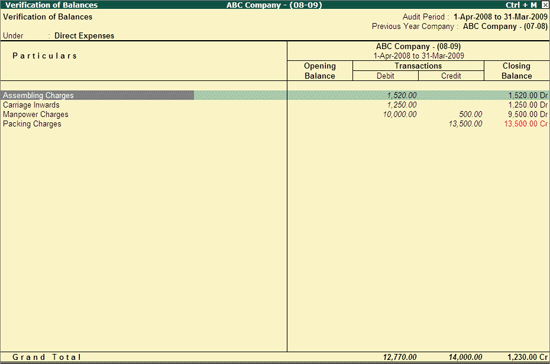Image resolution: width=550 pixels, height=364 pixels.
Task: Click the 13,500.00 Cr red closing balance
Action: (526, 124)
